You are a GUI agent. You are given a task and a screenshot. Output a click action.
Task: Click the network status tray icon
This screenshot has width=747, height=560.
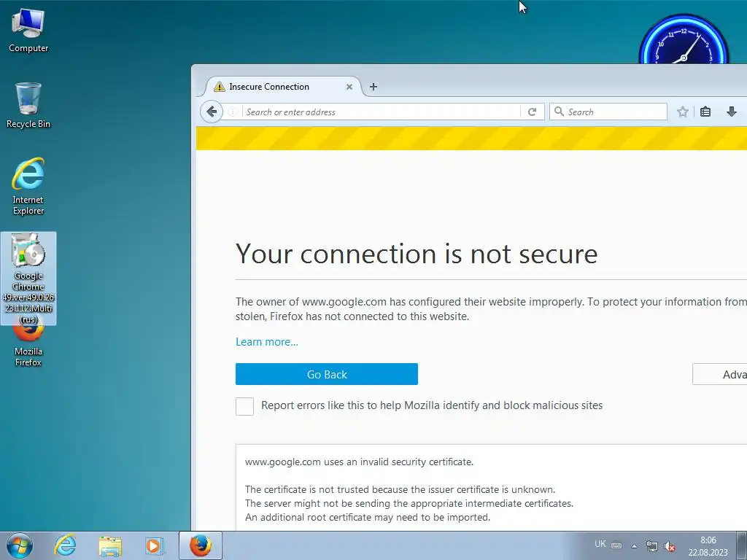(x=651, y=546)
